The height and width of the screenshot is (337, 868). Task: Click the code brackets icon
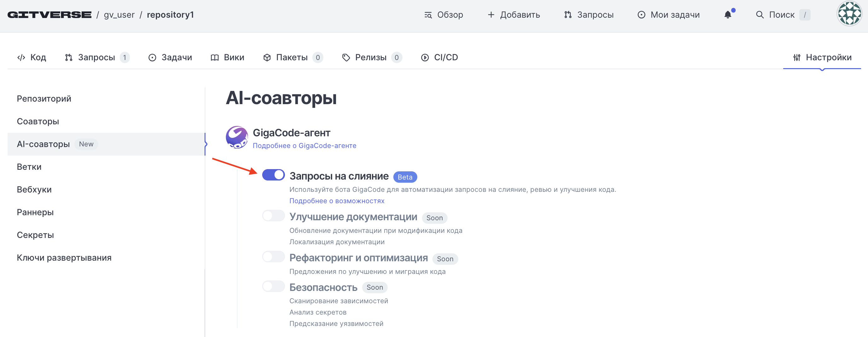tap(21, 58)
